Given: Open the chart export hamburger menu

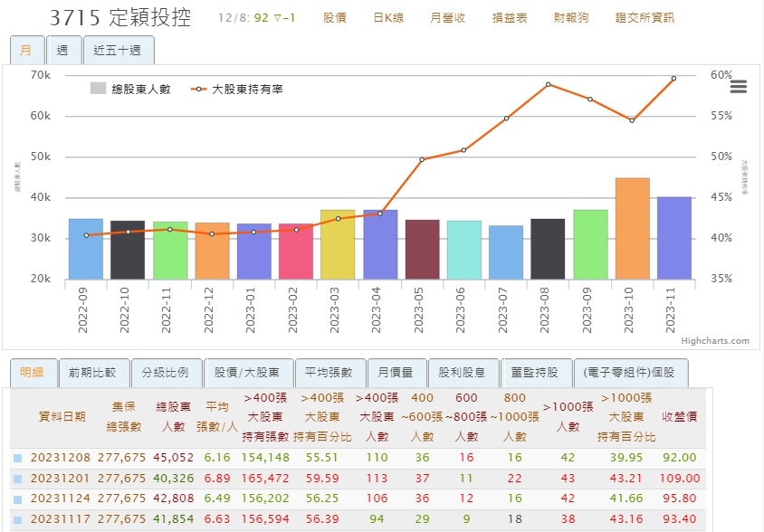Looking at the screenshot, I should [x=738, y=87].
